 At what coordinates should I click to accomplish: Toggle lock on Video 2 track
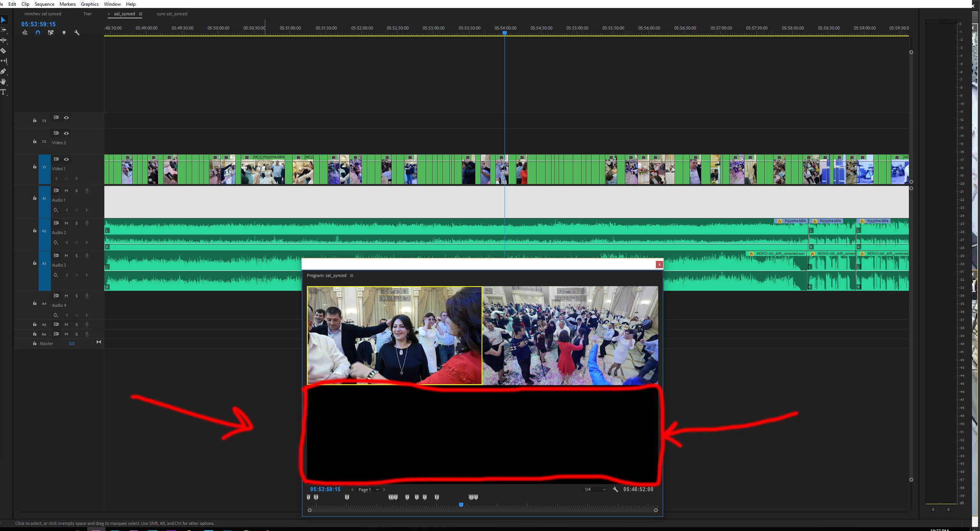point(35,142)
